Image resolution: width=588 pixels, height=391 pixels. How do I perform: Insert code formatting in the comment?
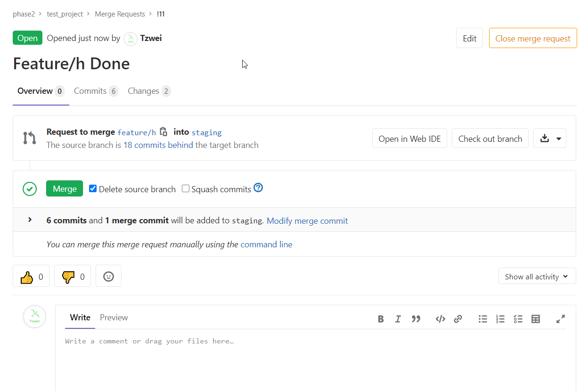coord(441,319)
